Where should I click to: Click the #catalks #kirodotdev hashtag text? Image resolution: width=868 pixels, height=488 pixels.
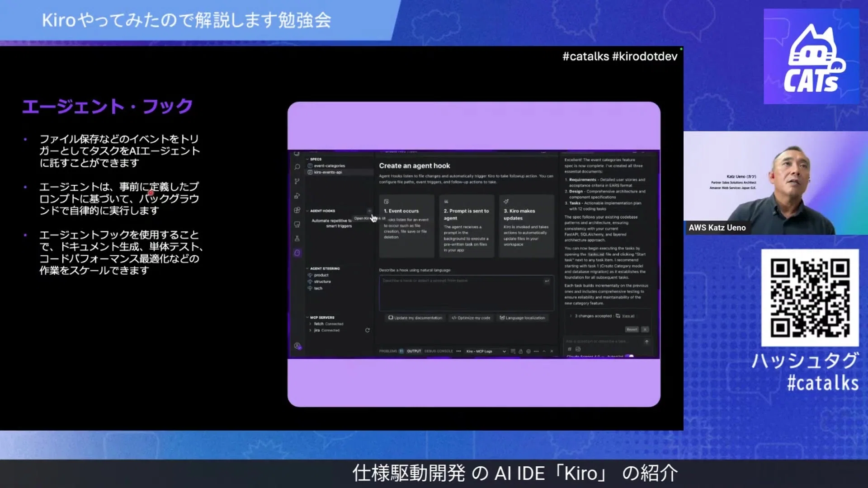point(620,56)
